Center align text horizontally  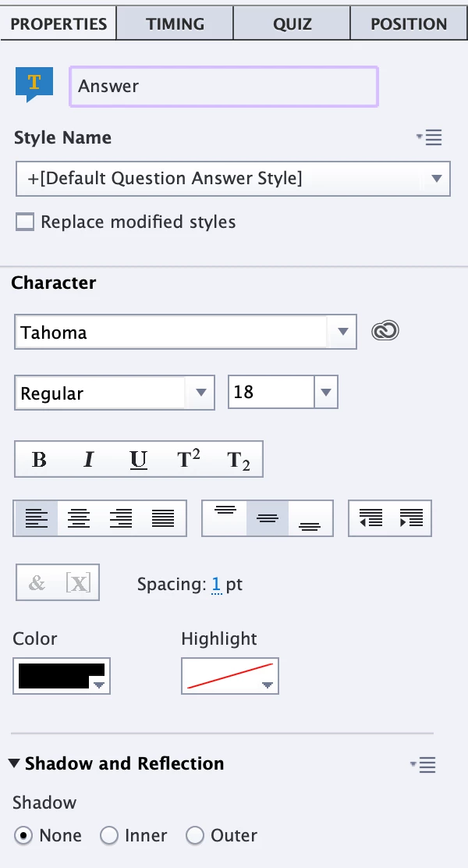pos(78,518)
